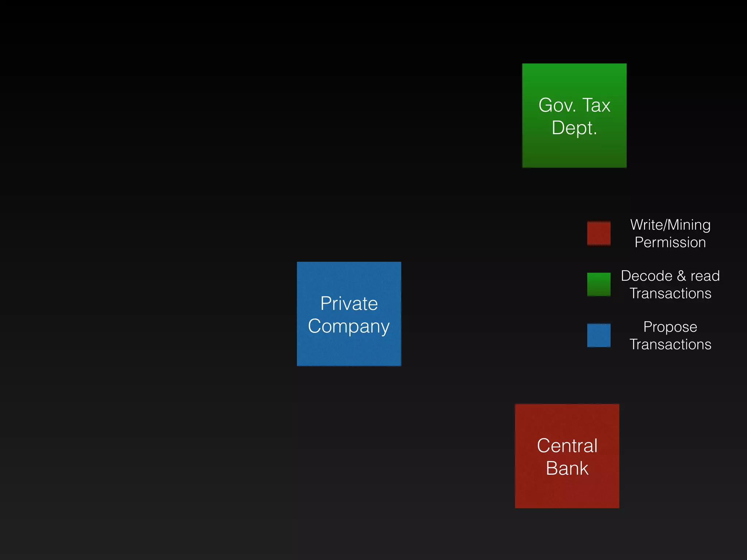Screen dimensions: 747x560
Task: Select the 'Propose Transactions' legend text
Action: pos(670,335)
